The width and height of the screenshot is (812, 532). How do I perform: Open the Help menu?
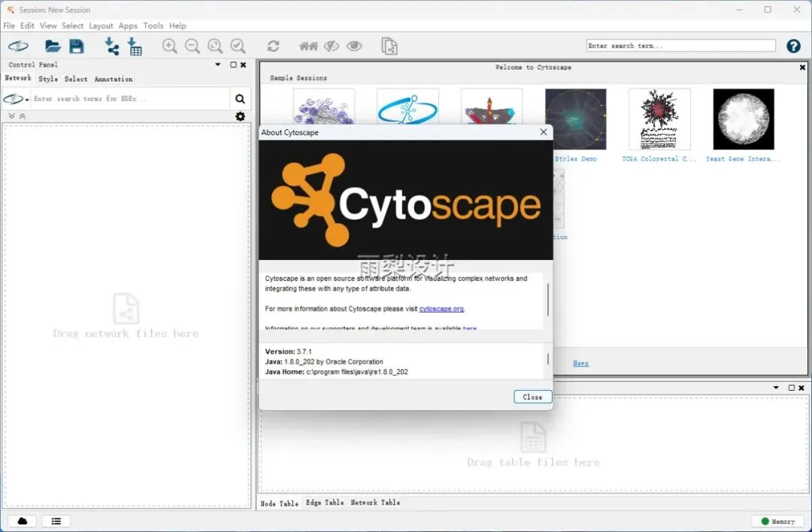(x=177, y=26)
